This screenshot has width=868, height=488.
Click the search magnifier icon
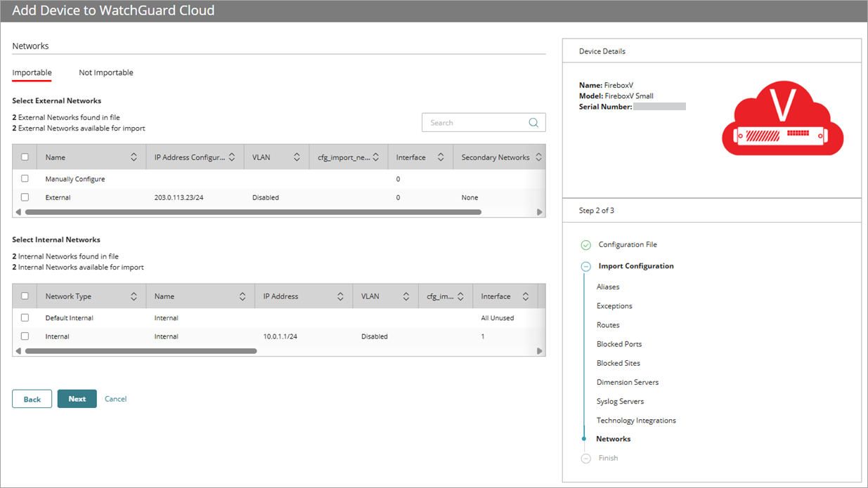(533, 123)
